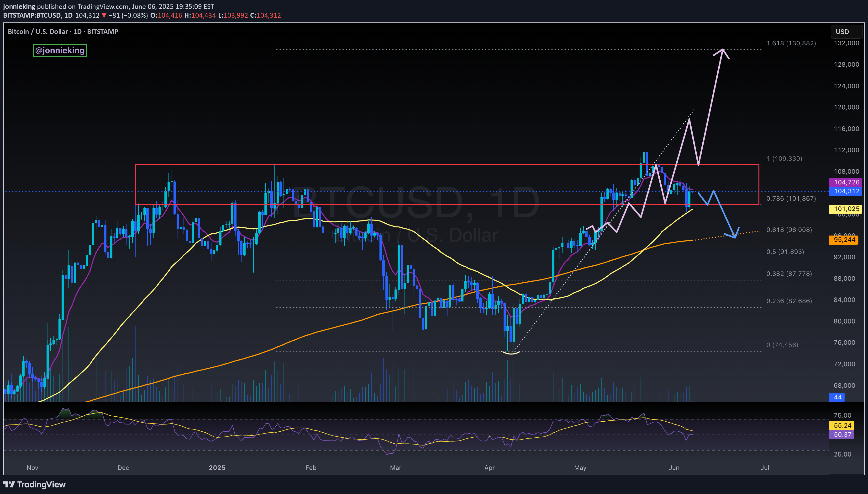The width and height of the screenshot is (868, 494).
Task: Click Dec on the time axis
Action: 123,467
